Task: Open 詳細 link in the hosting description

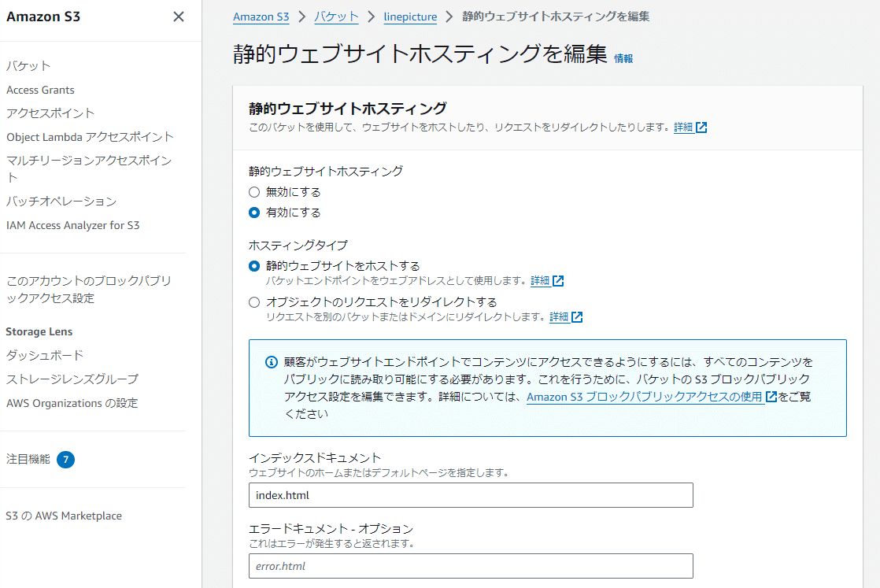Action: 683,128
